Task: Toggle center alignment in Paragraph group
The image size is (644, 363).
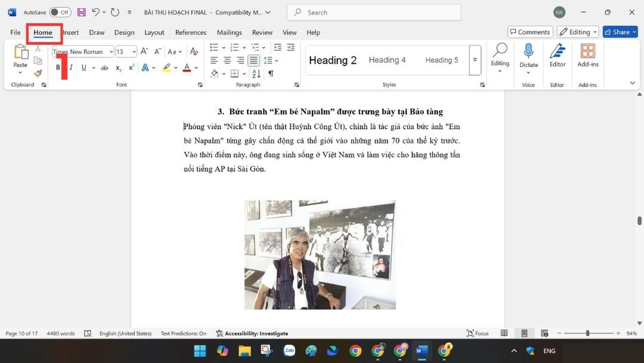Action: [x=227, y=60]
